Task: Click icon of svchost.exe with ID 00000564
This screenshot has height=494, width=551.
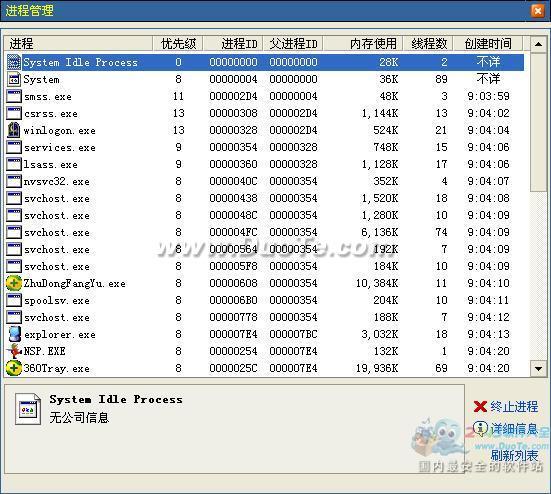Action: tap(14, 249)
